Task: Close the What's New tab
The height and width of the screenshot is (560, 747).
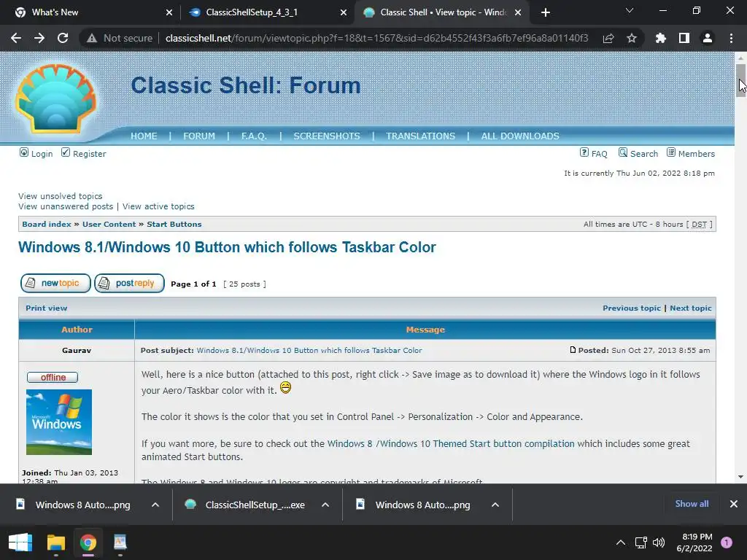Action: (x=169, y=12)
